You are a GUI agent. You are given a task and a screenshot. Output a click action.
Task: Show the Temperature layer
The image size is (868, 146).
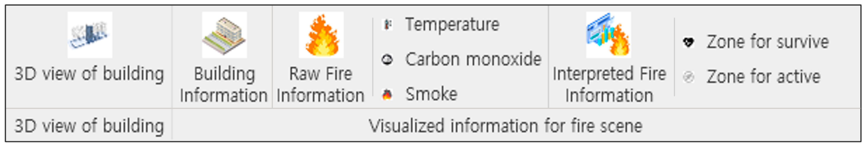tap(452, 25)
